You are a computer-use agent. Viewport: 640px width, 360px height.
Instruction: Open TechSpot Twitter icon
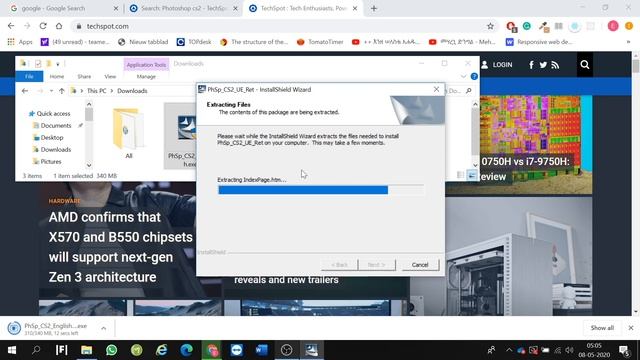(x=543, y=64)
